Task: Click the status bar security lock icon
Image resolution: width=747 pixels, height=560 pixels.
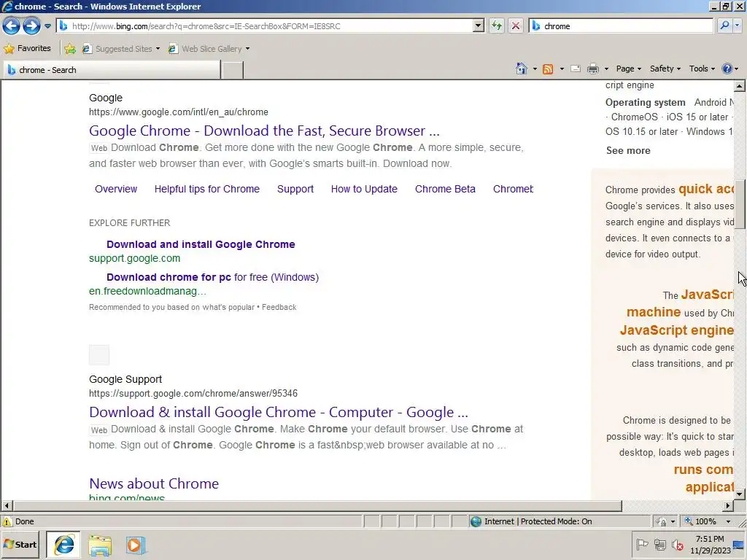Action: (661, 521)
